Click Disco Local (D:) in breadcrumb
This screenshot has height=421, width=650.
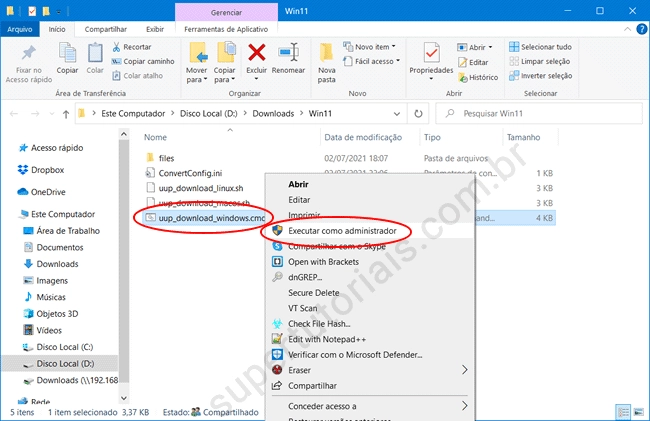click(209, 114)
